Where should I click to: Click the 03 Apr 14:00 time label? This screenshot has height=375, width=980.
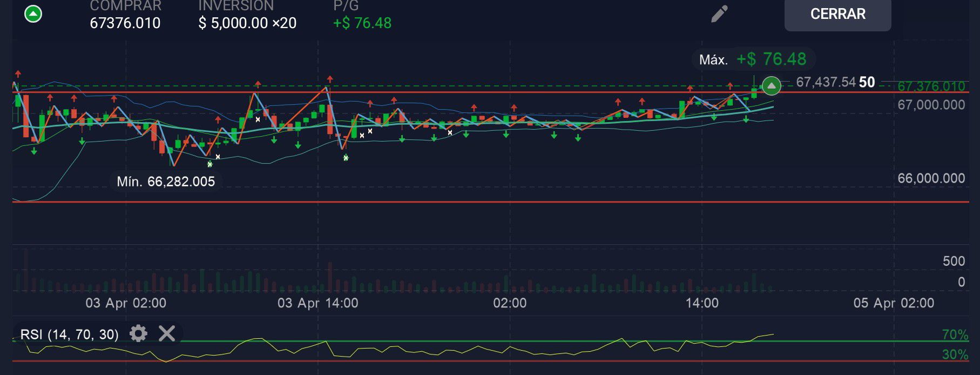coord(317,303)
